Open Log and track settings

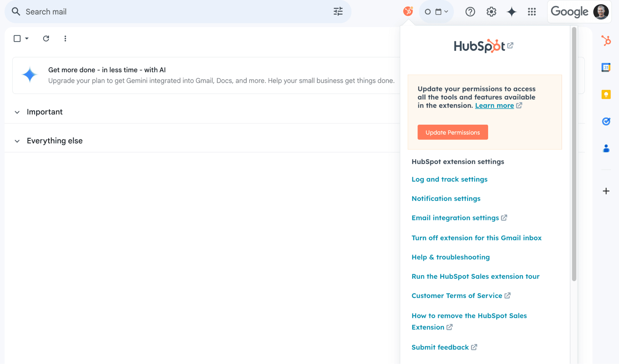tap(449, 179)
